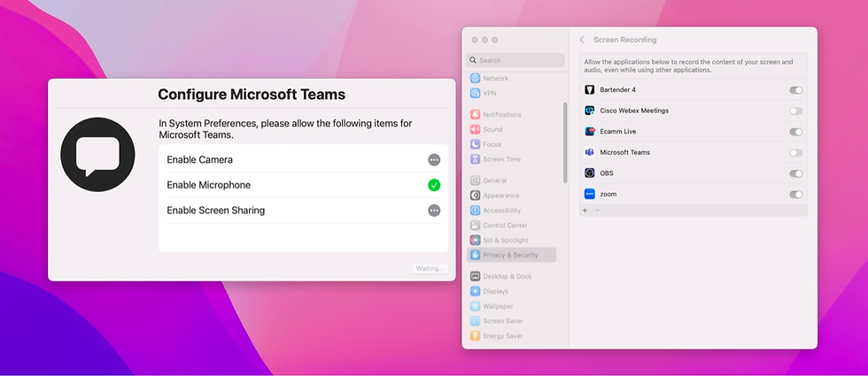
Task: Toggle screen recording for Ecamm Live
Action: [x=796, y=132]
